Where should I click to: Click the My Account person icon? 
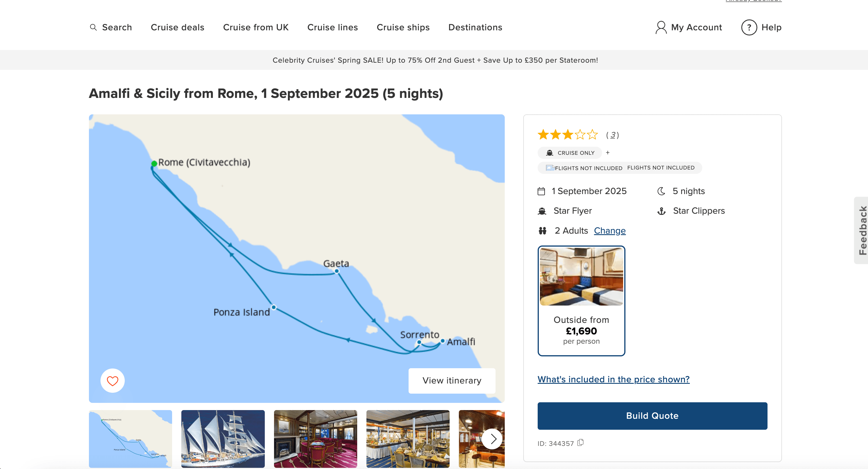pos(661,27)
